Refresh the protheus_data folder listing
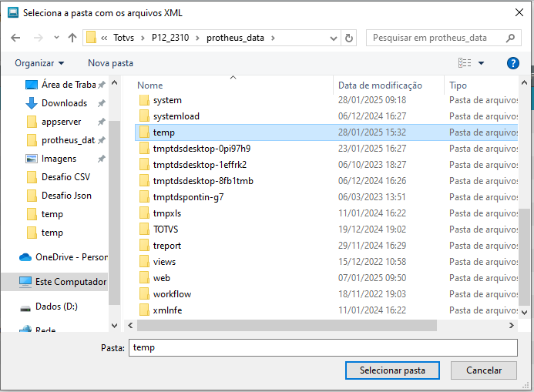534x392 pixels. 349,38
